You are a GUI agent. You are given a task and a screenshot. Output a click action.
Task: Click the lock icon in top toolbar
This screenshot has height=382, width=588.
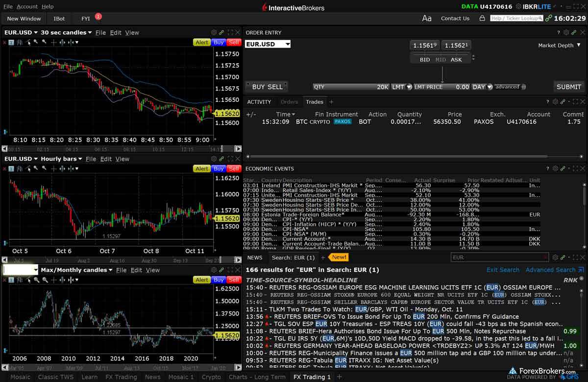[482, 18]
